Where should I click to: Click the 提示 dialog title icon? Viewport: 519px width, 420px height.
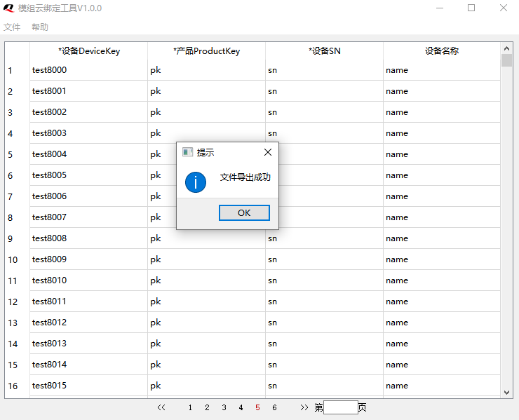click(x=188, y=152)
